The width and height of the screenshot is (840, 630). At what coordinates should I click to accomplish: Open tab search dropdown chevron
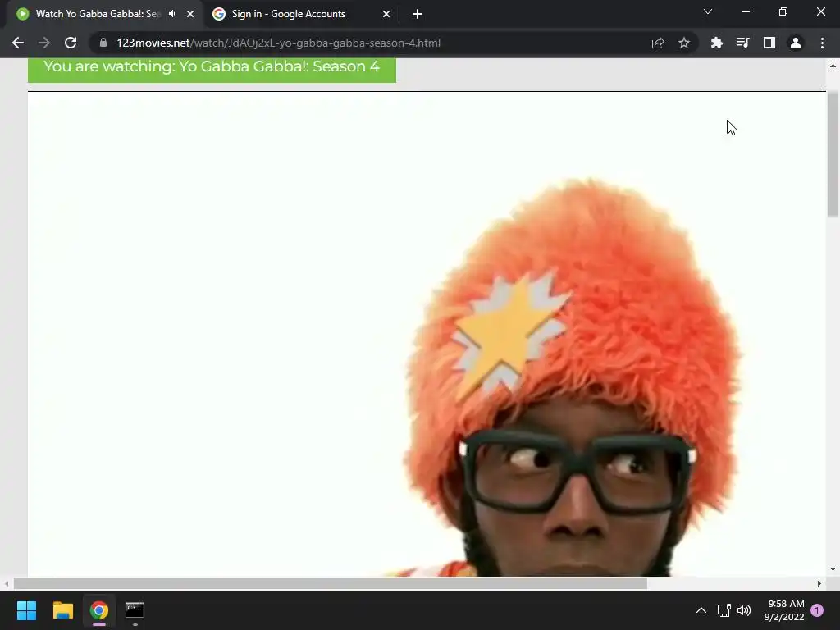[x=708, y=11]
